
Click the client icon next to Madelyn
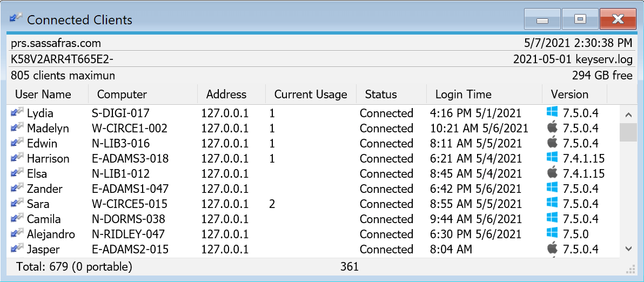point(17,128)
